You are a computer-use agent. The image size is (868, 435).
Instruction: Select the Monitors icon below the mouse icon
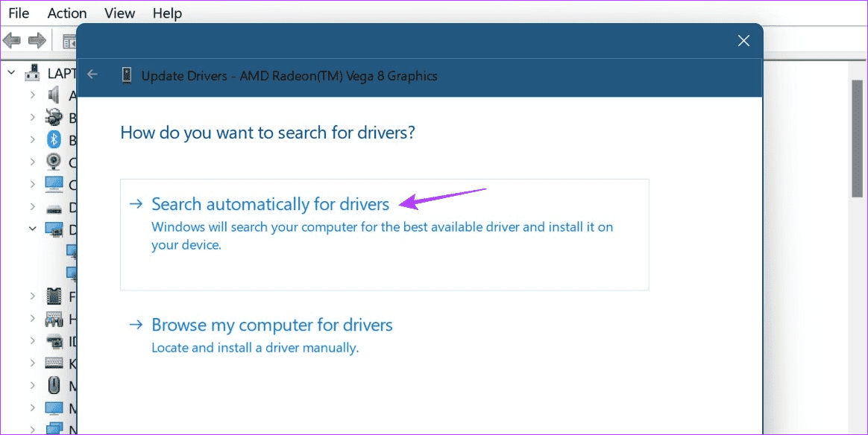click(54, 408)
